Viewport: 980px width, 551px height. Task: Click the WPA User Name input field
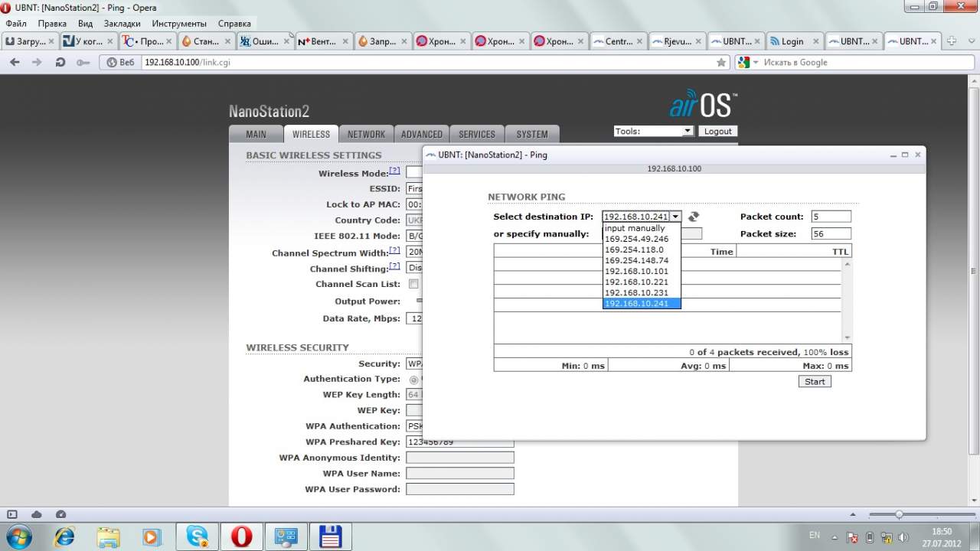pyautogui.click(x=459, y=474)
